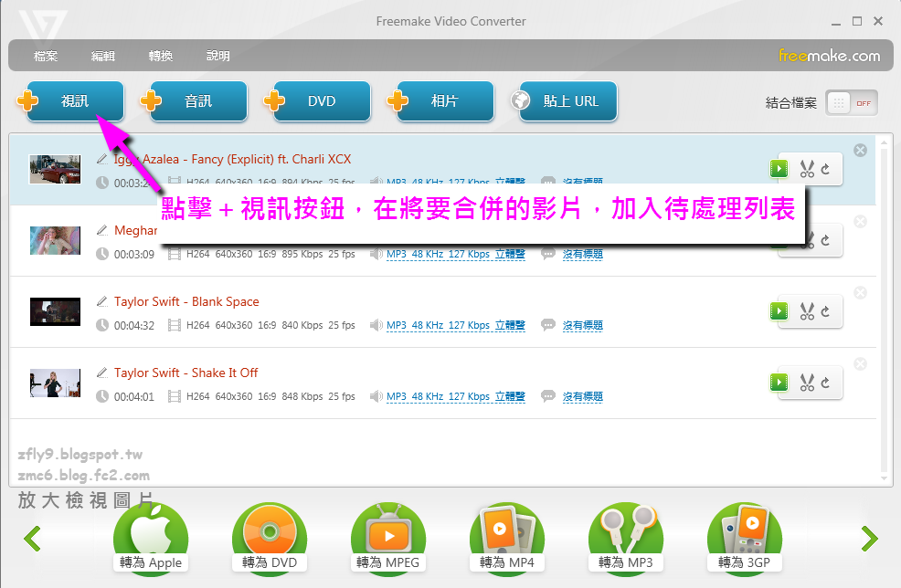Click the 轉為 3GP conversion icon
The height and width of the screenshot is (588, 901).
coord(744,538)
